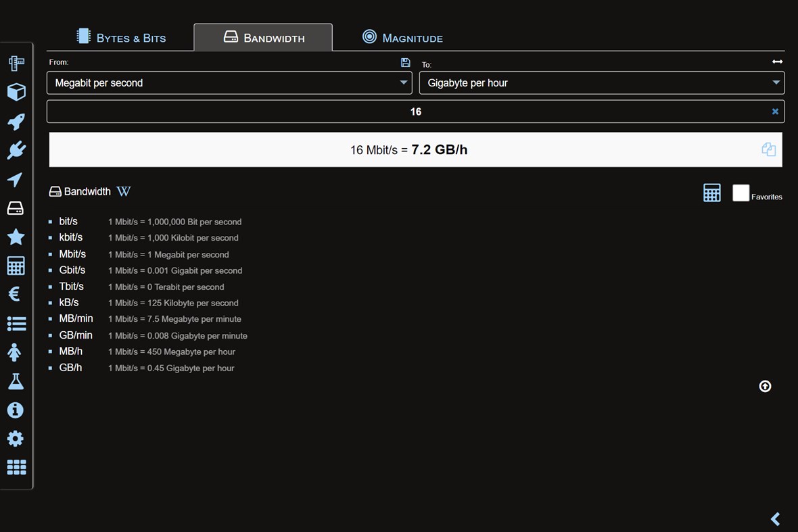
Task: Open the person clothing sizes category
Action: [15, 352]
